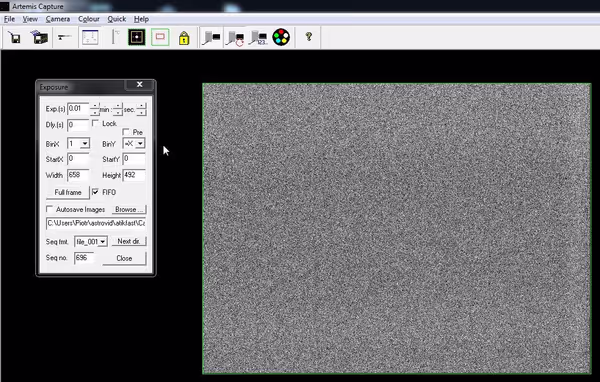This screenshot has width=600, height=382.
Task: Click the noisy camera preview image
Action: [397, 228]
